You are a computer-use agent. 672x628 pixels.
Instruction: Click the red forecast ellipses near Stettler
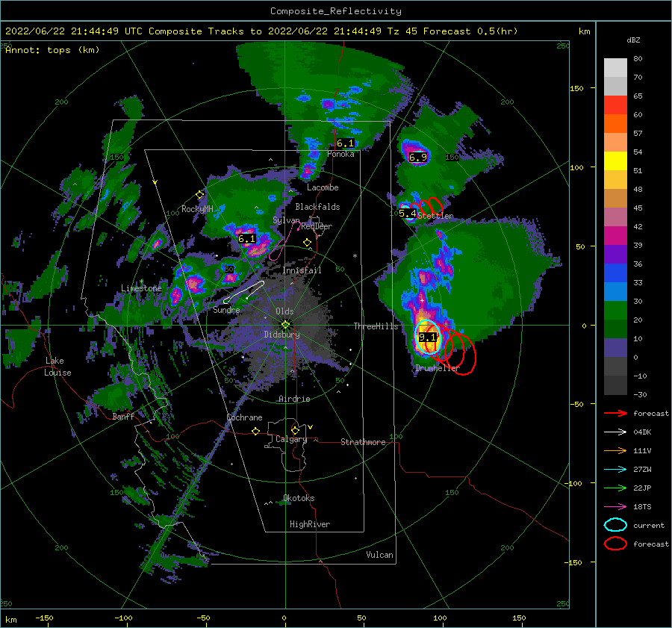point(431,207)
